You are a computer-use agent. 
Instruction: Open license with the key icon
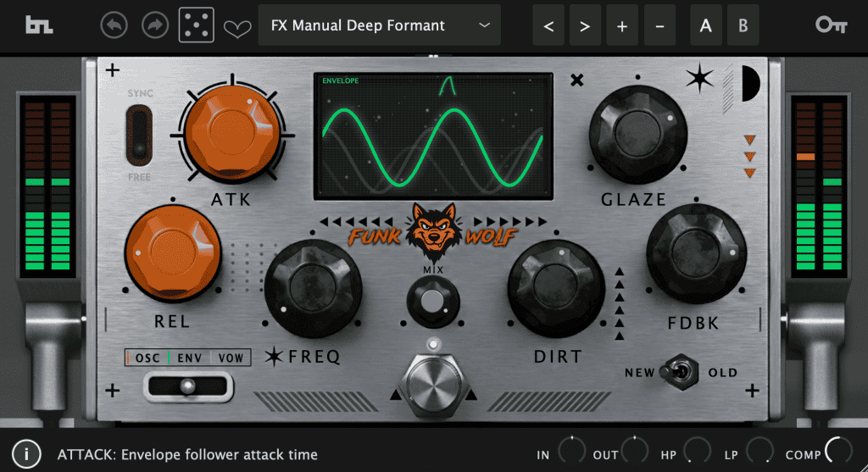click(831, 25)
